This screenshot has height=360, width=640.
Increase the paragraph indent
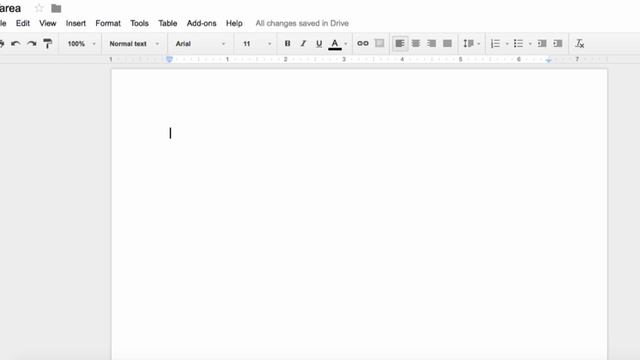point(558,43)
